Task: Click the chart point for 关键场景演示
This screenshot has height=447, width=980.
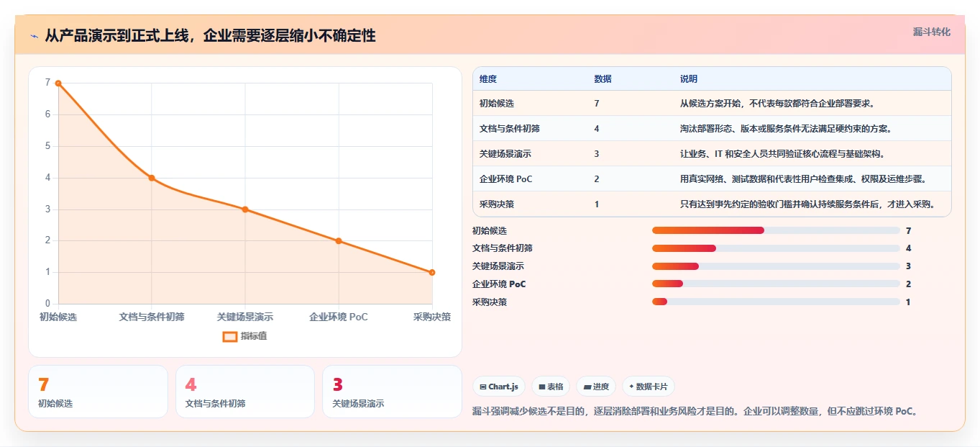Action: point(245,209)
